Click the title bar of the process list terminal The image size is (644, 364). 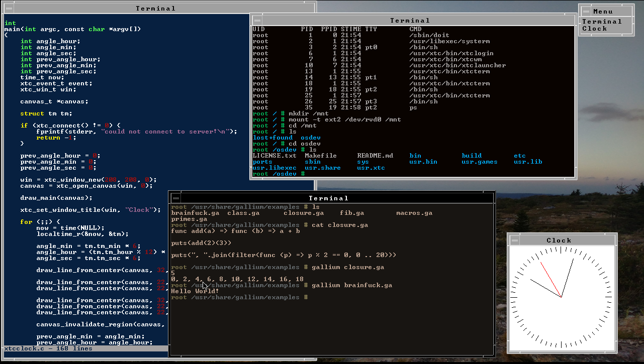pos(410,21)
